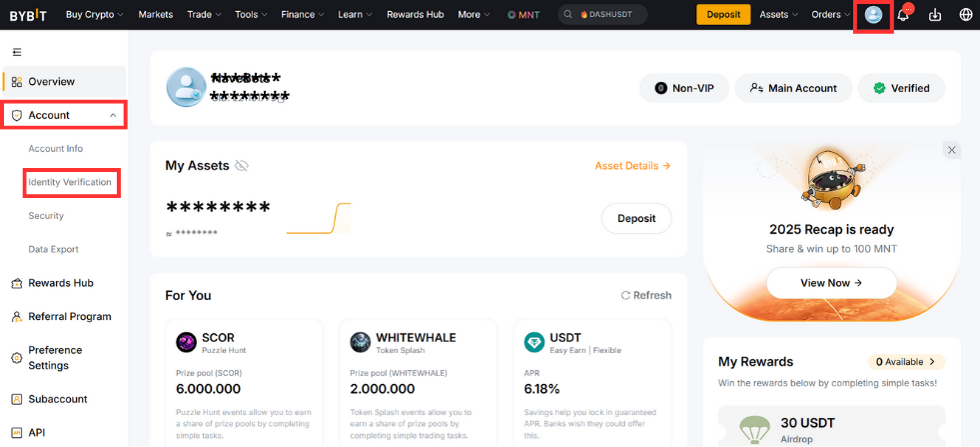980x447 pixels.
Task: Click the "6.18%" APR value
Action: [x=541, y=389]
